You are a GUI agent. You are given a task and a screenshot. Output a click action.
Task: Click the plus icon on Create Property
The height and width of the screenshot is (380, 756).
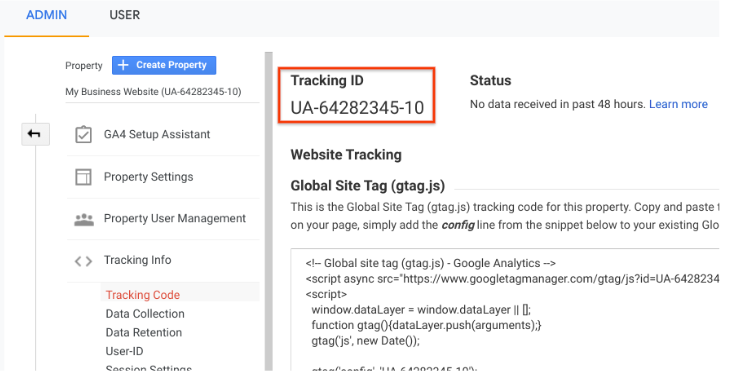[123, 65]
